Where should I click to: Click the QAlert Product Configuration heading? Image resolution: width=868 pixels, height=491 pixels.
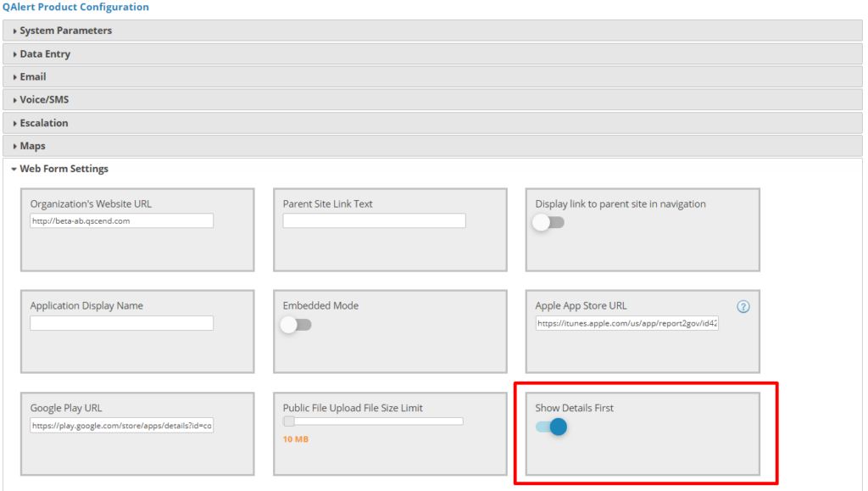point(75,7)
